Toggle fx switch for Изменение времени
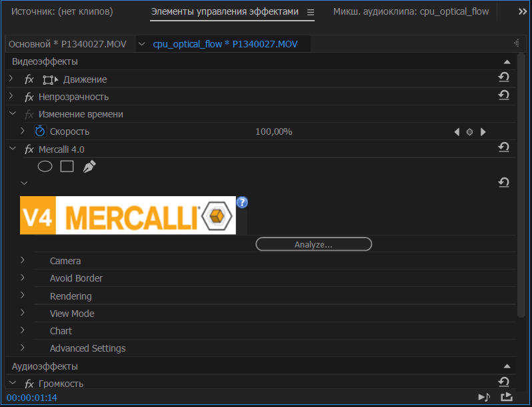Screen dimensions: 532x407 point(29,114)
